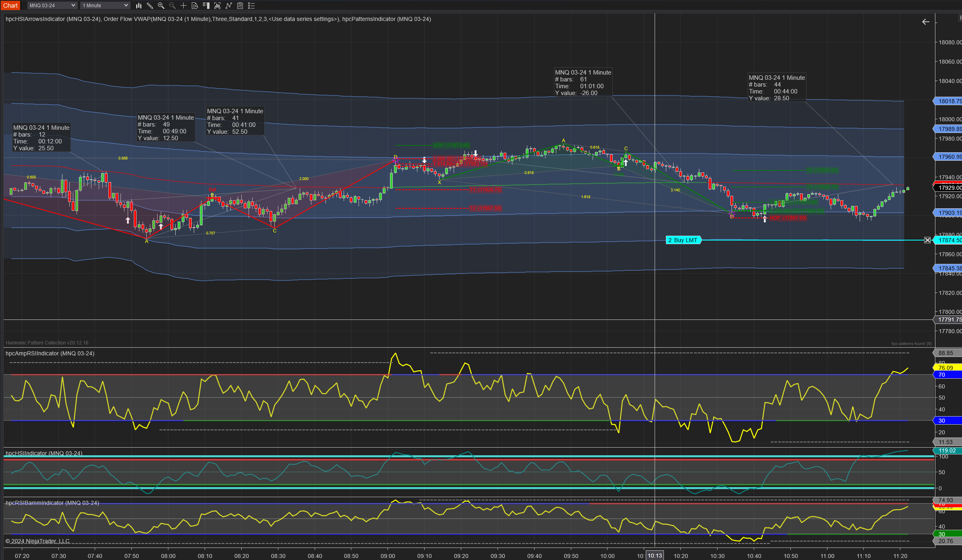Open the properties list icon
Screen dimensions: 962x560
251,6
